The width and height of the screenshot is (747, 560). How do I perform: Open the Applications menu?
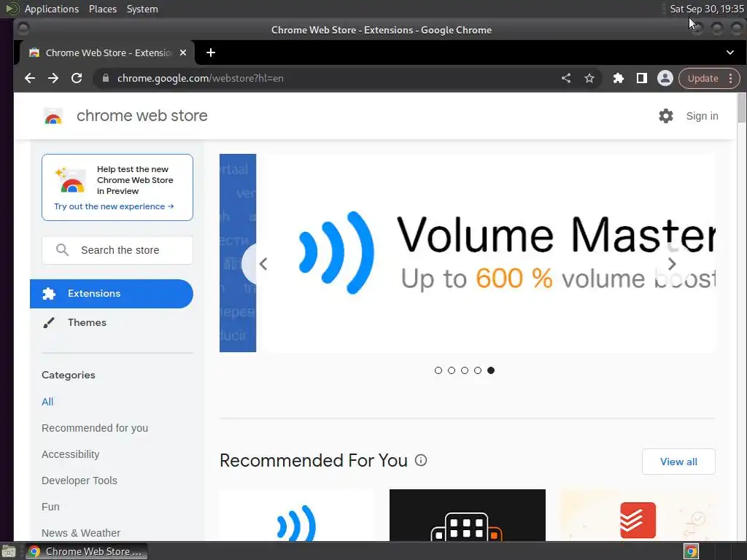click(52, 9)
